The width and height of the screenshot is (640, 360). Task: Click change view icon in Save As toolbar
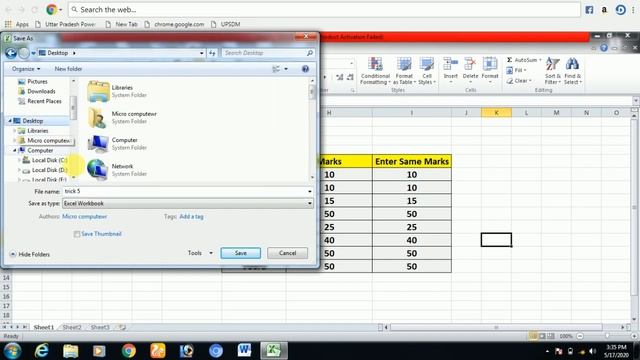(276, 69)
